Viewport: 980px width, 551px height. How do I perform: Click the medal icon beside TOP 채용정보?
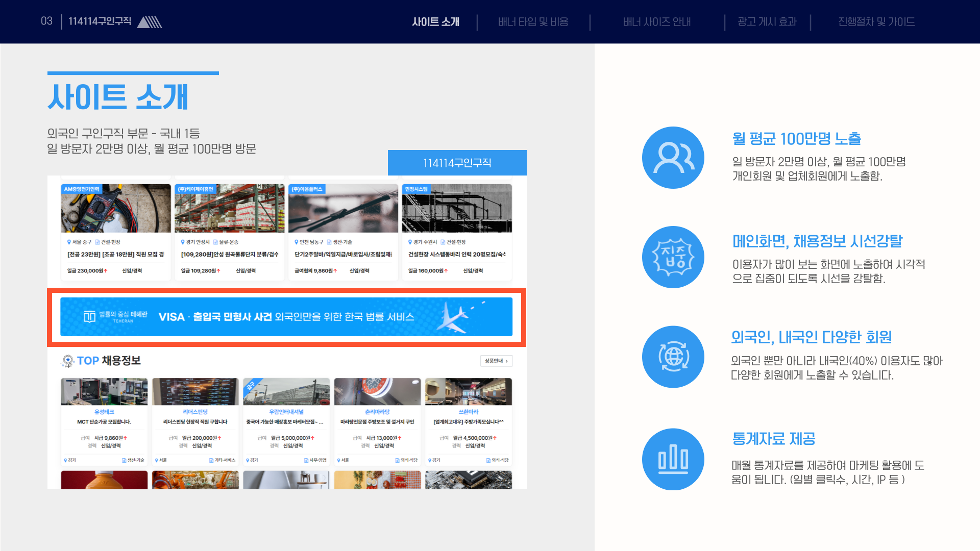[67, 361]
